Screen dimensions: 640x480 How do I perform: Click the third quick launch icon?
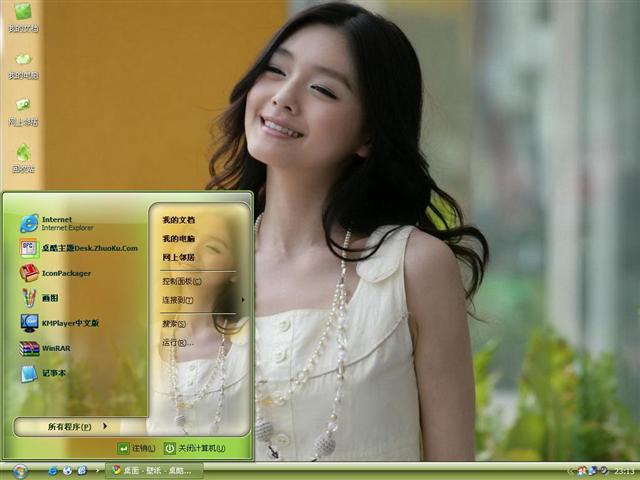[82, 471]
